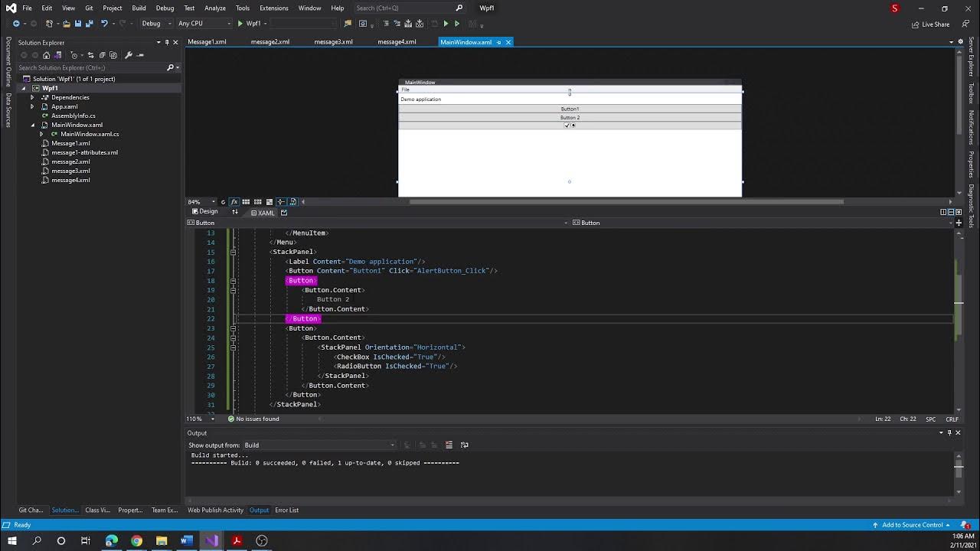The image size is (980, 551).
Task: Open Properties wrench icon in Solution Explorer
Action: (129, 55)
